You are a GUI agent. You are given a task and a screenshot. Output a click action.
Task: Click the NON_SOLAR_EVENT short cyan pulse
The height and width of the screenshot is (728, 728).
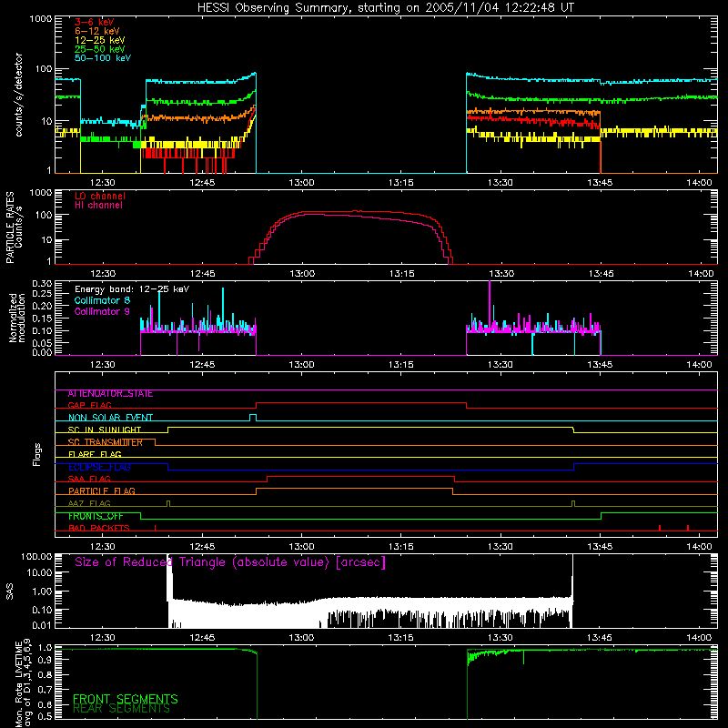253,418
